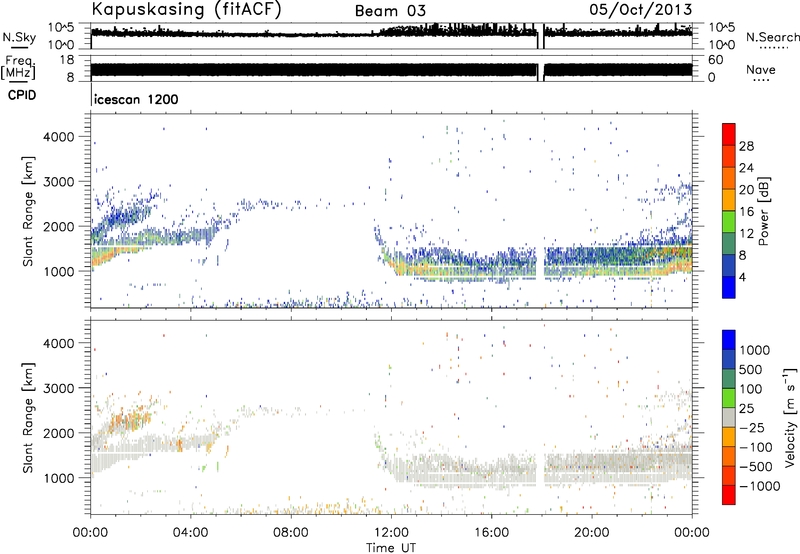This screenshot has height=554, width=800.
Task: Click the '12:00' time axis tick label
Action: [x=391, y=533]
